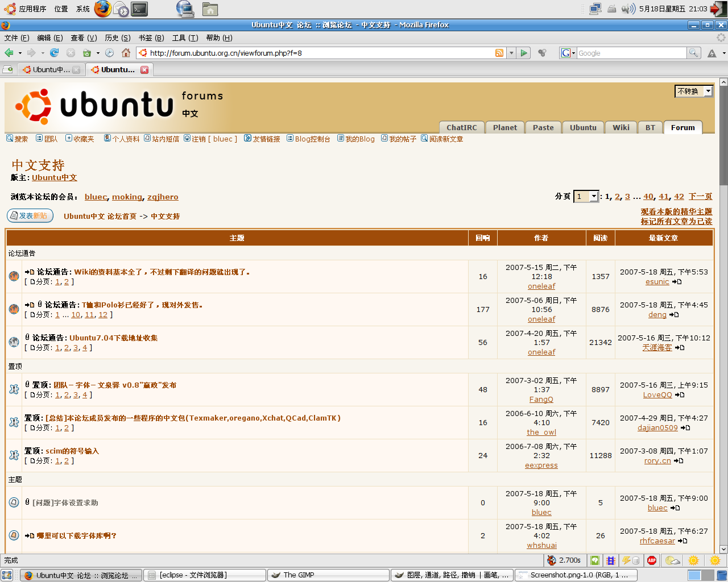Click workspace switcher in bottom panel
Image resolution: width=728 pixels, height=582 pixels.
click(701, 575)
